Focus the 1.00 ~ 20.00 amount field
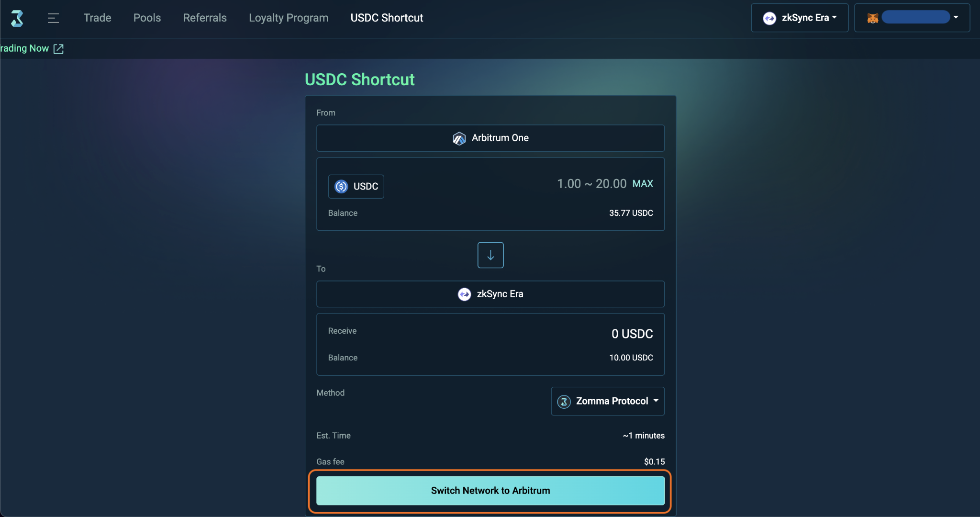Screen dimensions: 980x517 [x=591, y=184]
